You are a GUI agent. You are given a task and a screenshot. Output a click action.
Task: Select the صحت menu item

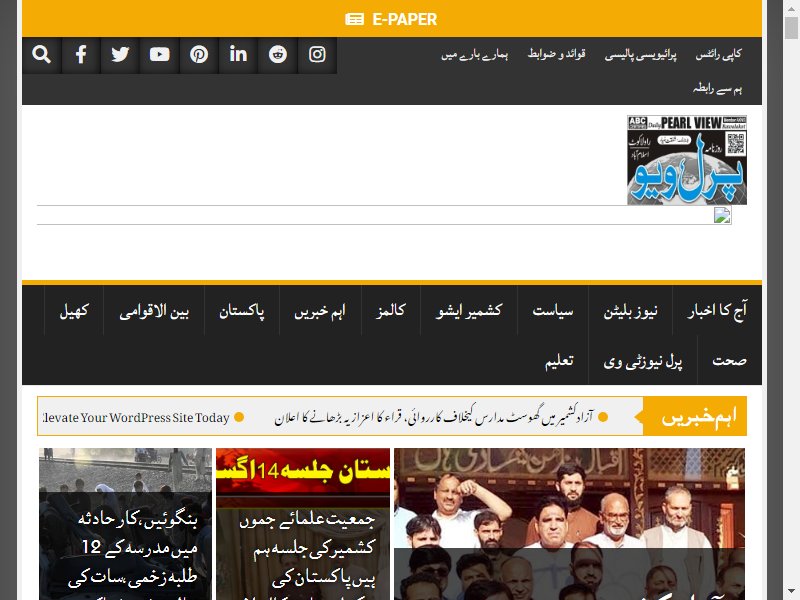point(730,360)
